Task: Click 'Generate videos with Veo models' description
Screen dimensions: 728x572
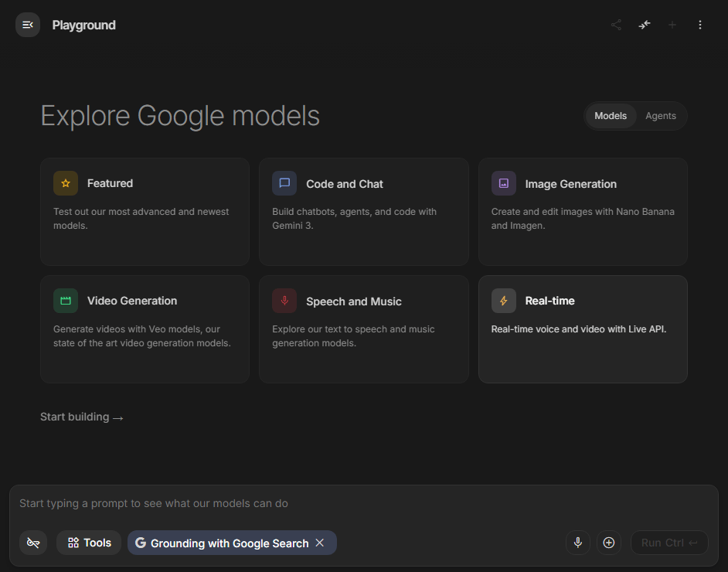Action: 142,336
